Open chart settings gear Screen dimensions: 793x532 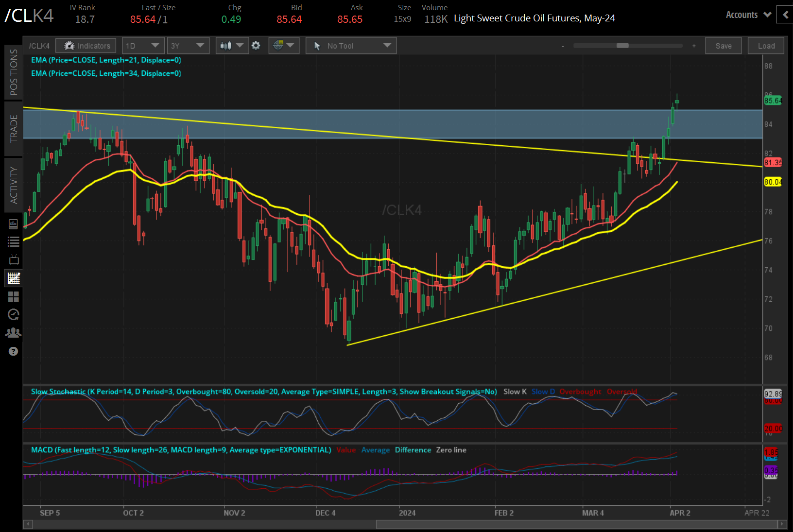256,46
